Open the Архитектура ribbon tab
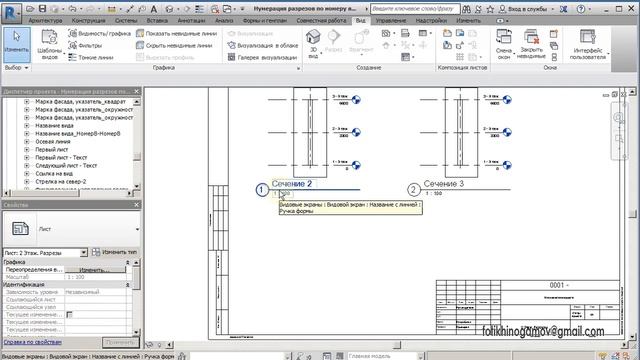Viewport: 640px width, 360px height. (46, 20)
